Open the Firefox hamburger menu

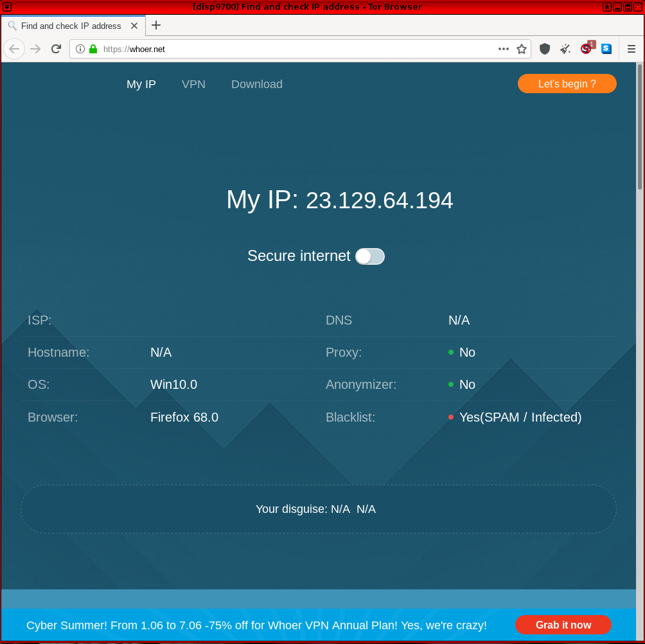point(632,49)
